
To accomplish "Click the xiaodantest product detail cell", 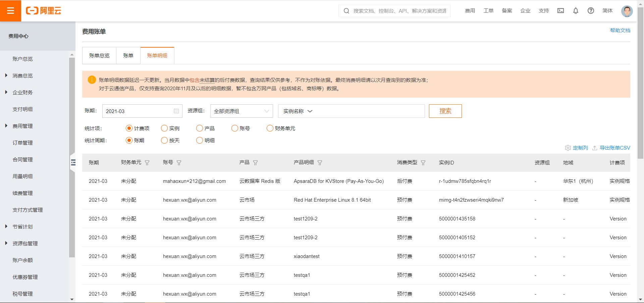I will pyautogui.click(x=307, y=256).
